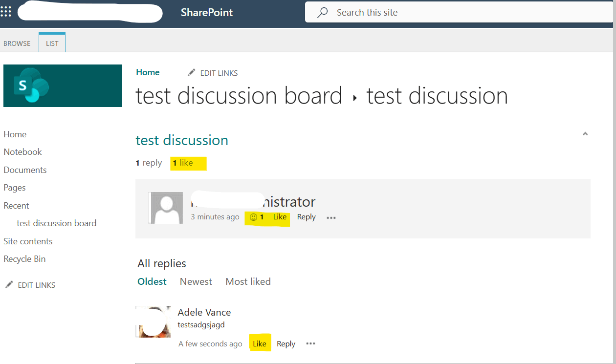Image resolution: width=616 pixels, height=364 pixels.
Task: Like the administrator's original post
Action: pyautogui.click(x=280, y=217)
